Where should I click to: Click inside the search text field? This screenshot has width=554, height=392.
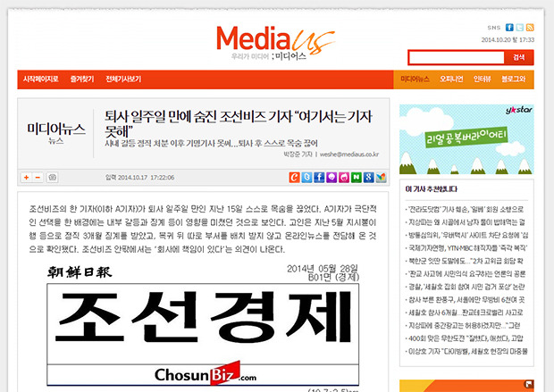pos(457,57)
